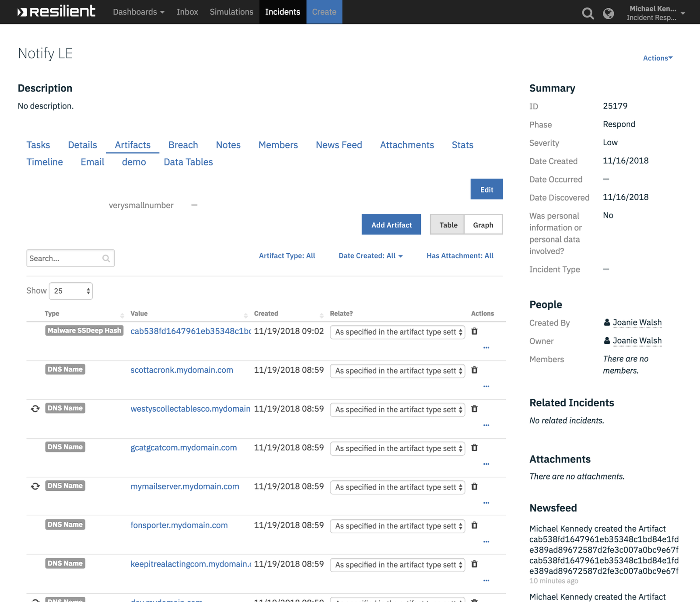Click the globe icon in top bar
Image resolution: width=700 pixels, height=602 pixels.
(x=608, y=14)
